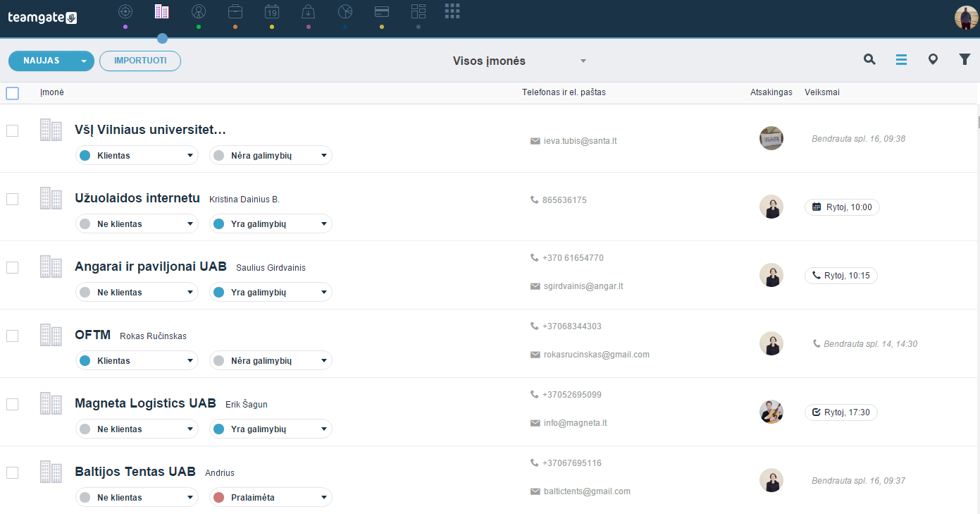Click the Įmonė column header
Screen dimensions: 980x514
click(52, 92)
